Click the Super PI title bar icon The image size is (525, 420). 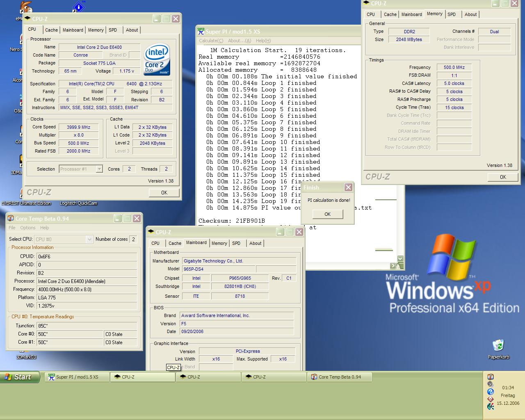201,32
